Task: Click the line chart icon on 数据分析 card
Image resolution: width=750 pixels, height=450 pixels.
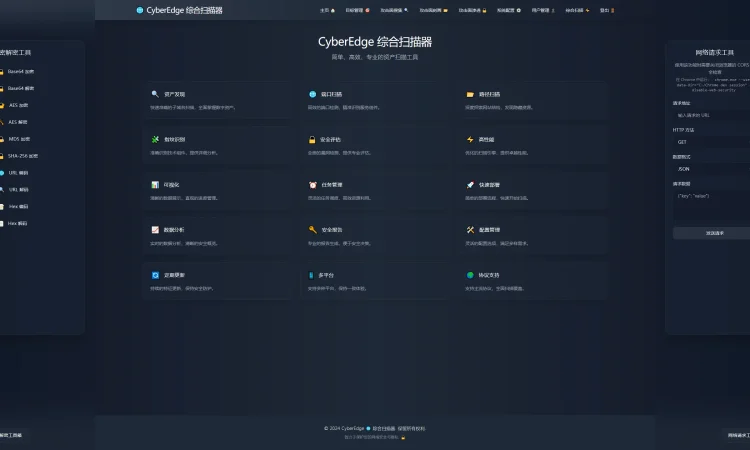Action: coord(155,230)
